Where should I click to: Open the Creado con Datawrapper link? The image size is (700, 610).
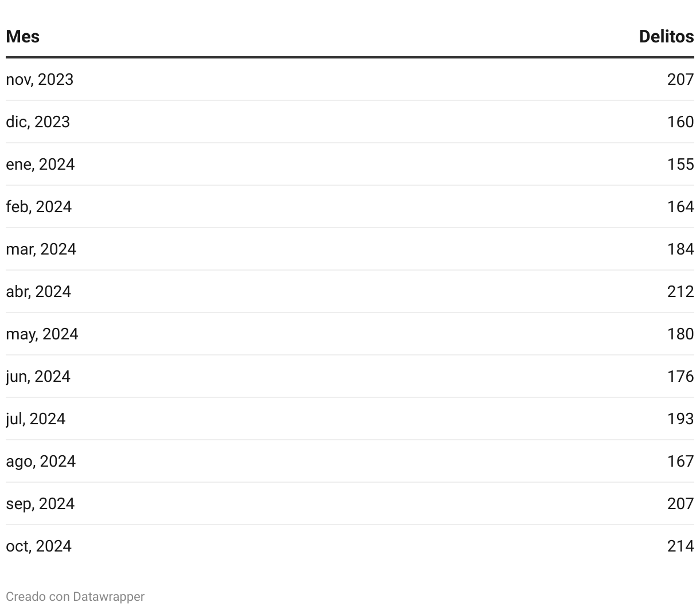point(75,597)
